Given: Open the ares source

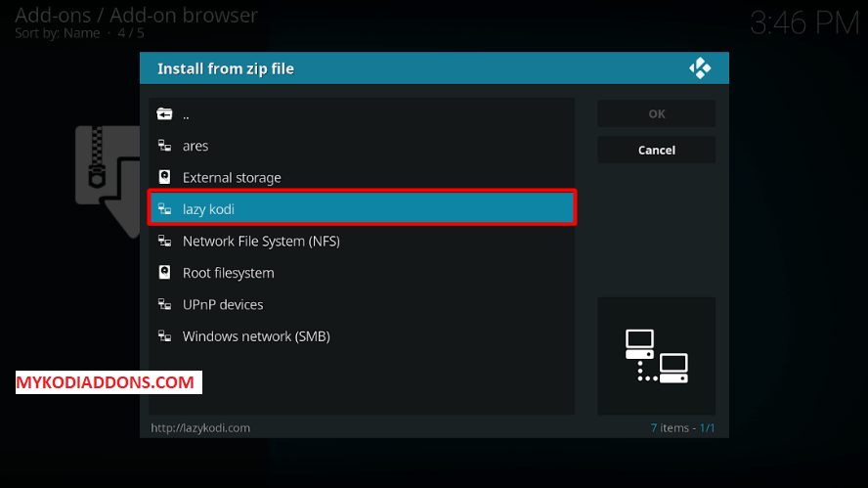Looking at the screenshot, I should 362,146.
